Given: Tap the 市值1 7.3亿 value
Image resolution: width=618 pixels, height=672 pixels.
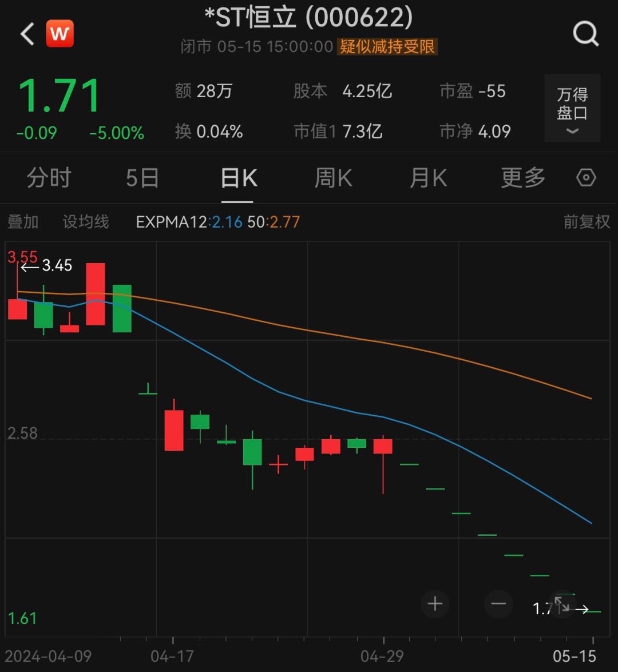Looking at the screenshot, I should [x=338, y=132].
